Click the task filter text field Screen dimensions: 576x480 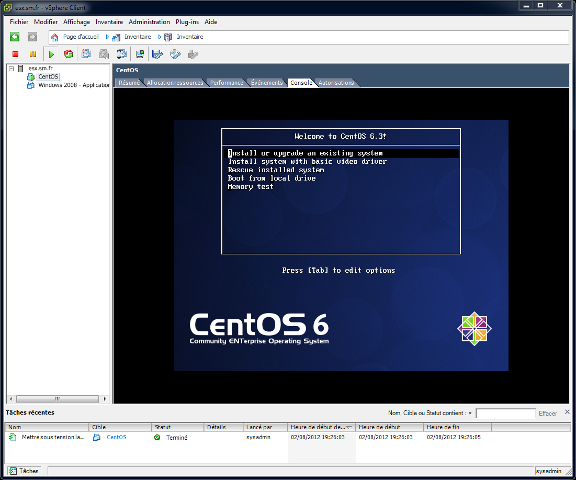coord(505,414)
